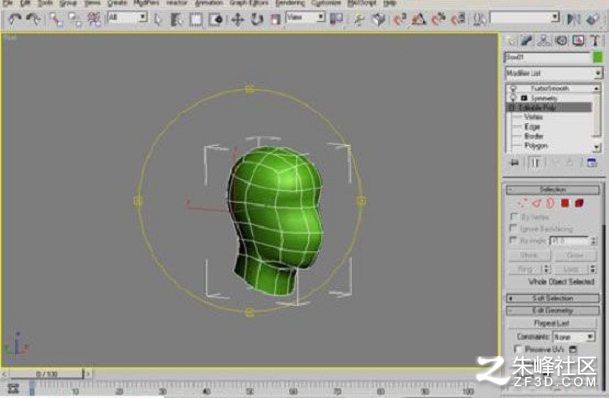This screenshot has height=398, width=609.
Task: Select Edge sub-object in modifier stack
Action: (532, 127)
